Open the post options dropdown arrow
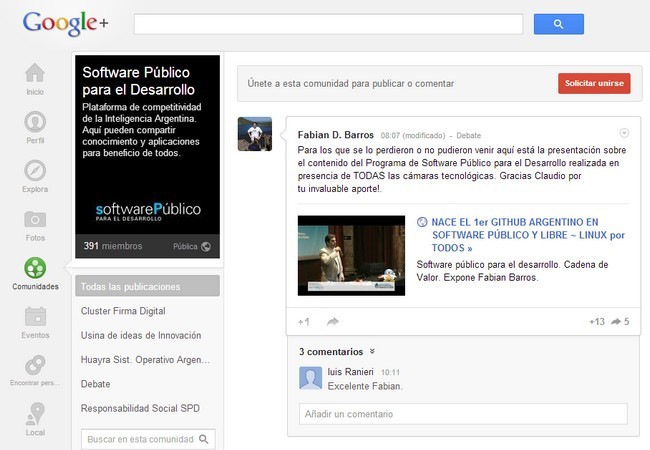The height and width of the screenshot is (450, 650). [x=624, y=133]
